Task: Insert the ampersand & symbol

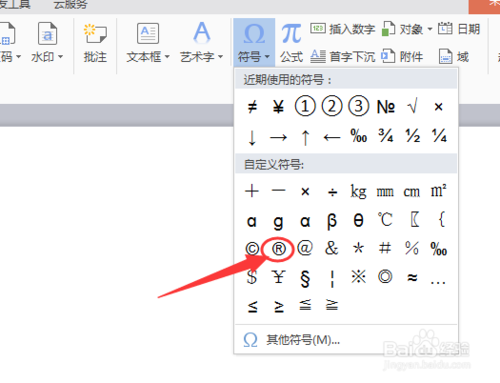Action: (332, 248)
